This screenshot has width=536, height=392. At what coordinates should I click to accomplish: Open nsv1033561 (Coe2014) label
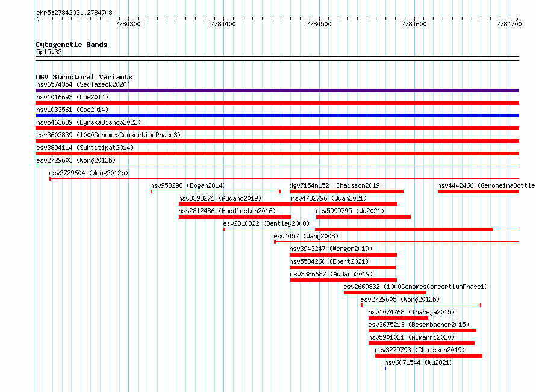72,110
